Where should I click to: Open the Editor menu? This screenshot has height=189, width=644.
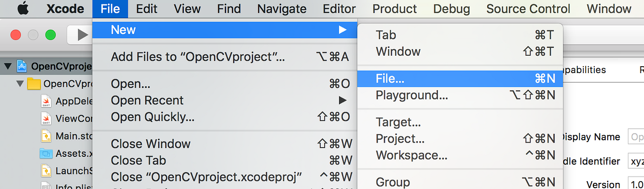[x=339, y=9]
